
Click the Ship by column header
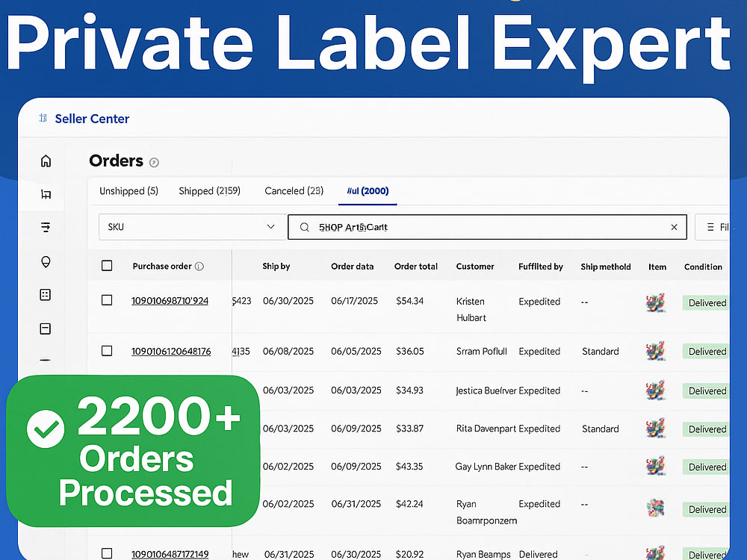(276, 267)
